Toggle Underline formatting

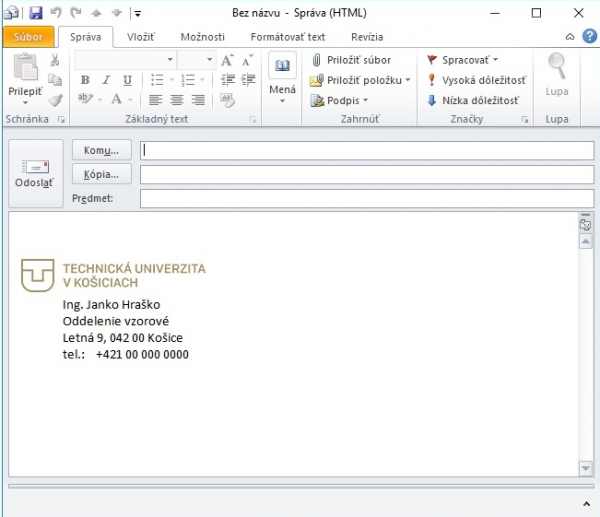pyautogui.click(x=127, y=80)
